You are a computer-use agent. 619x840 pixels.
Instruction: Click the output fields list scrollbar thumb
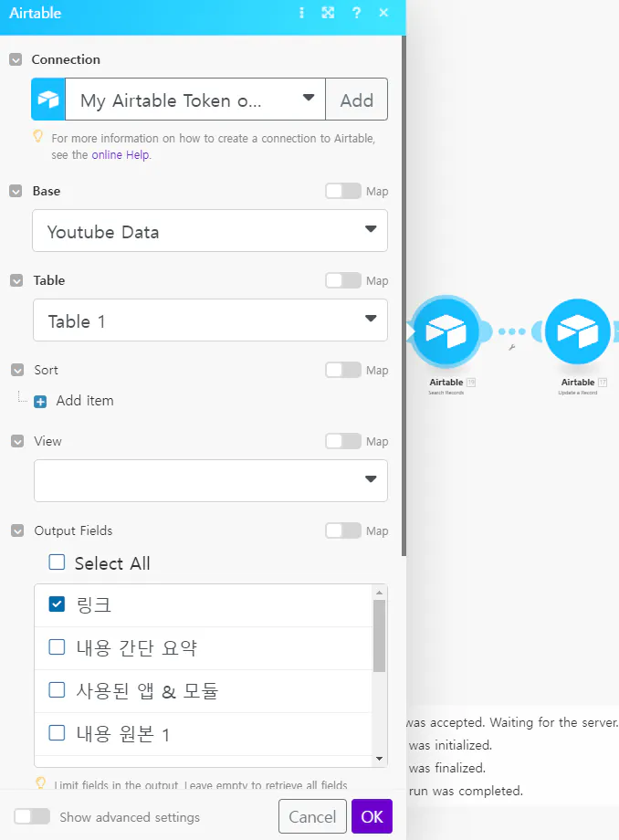379,635
